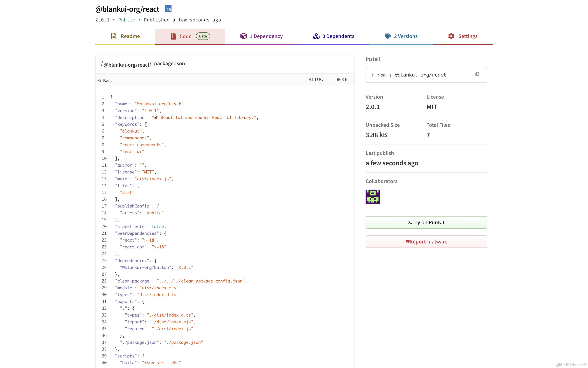Click the Unpacked Size 3.88 kB value
This screenshot has width=588, height=368.
click(376, 135)
